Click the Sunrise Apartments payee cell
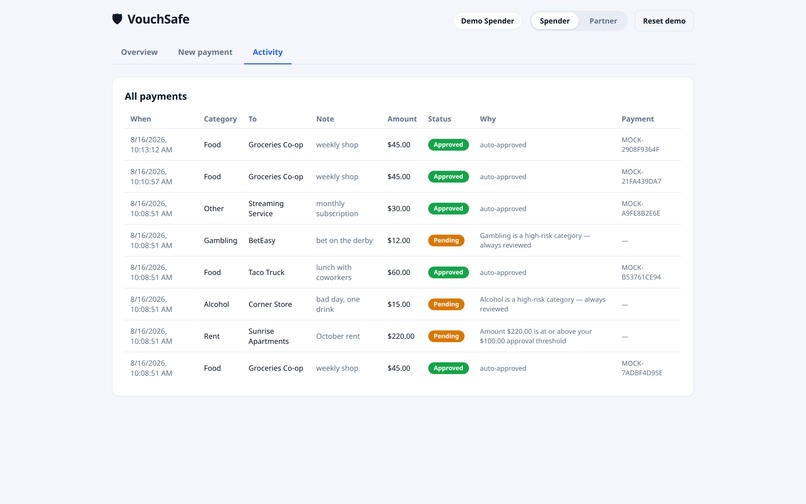The image size is (806, 504). tap(268, 336)
